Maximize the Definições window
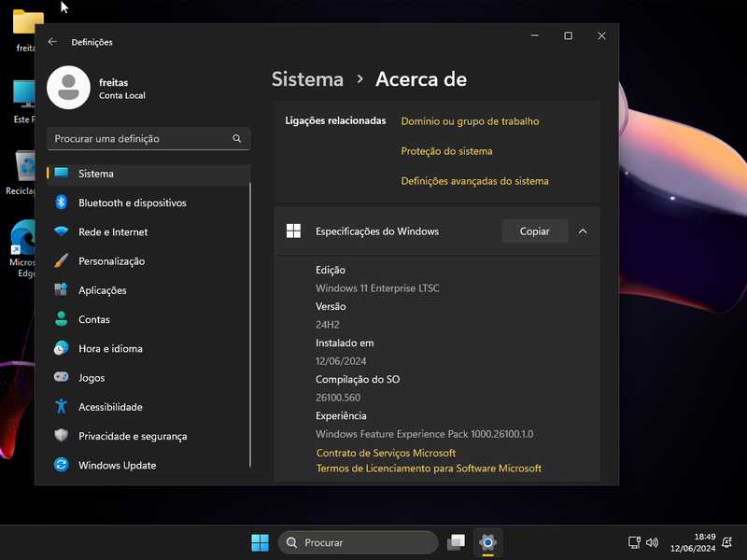Viewport: 747px width, 560px height. pos(568,35)
